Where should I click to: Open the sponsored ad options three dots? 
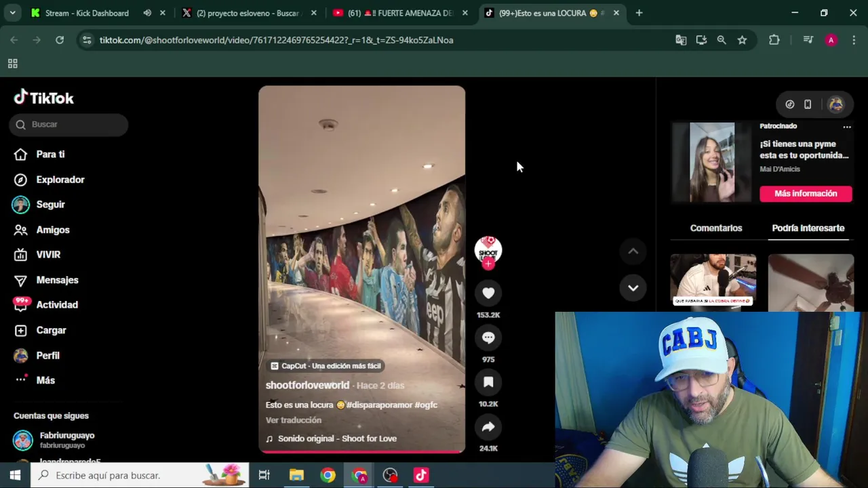tap(846, 127)
